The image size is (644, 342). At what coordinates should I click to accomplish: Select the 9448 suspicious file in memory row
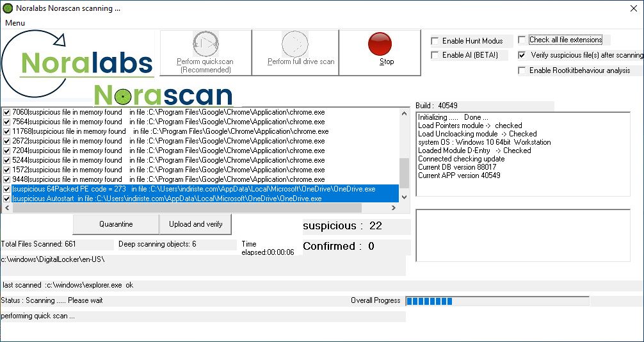[x=168, y=179]
